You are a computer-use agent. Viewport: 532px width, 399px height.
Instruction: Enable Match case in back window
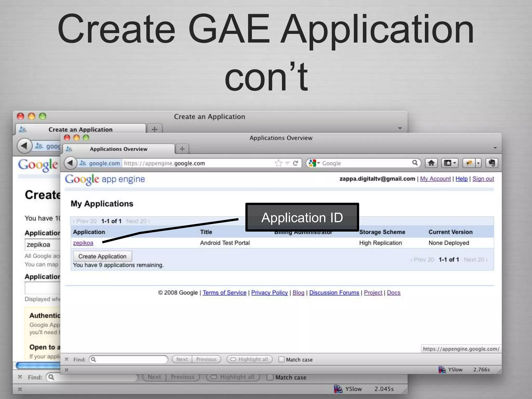pyautogui.click(x=270, y=377)
